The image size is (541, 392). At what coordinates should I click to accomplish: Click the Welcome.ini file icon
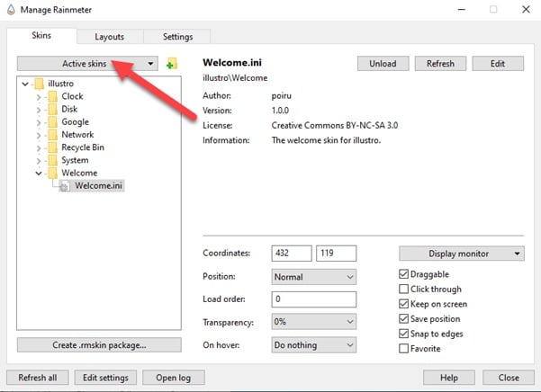(65, 186)
